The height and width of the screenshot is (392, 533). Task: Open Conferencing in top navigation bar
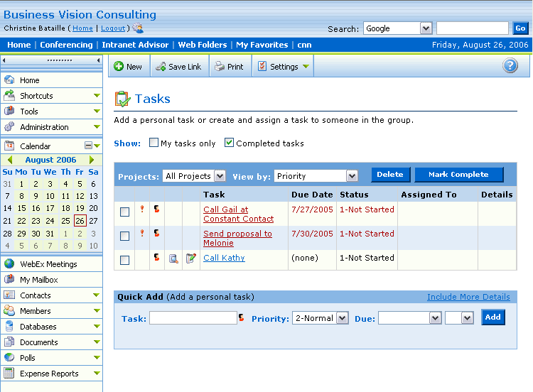[x=66, y=45]
